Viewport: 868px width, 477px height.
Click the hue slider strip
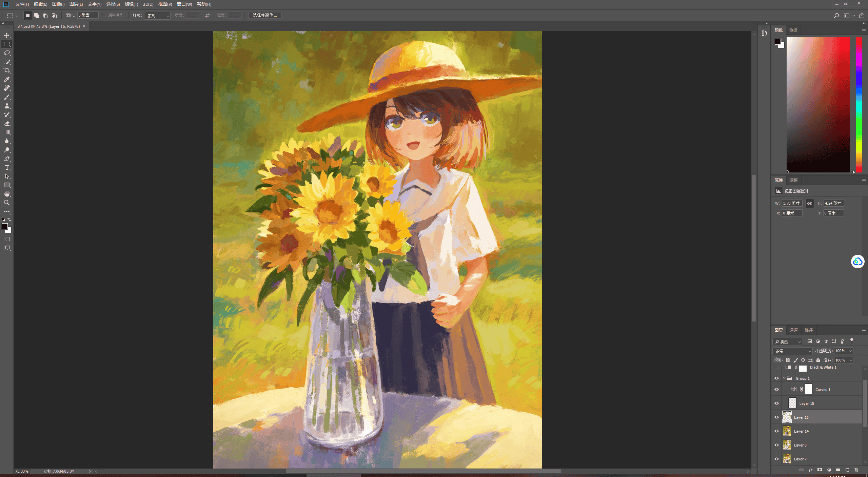point(859,105)
